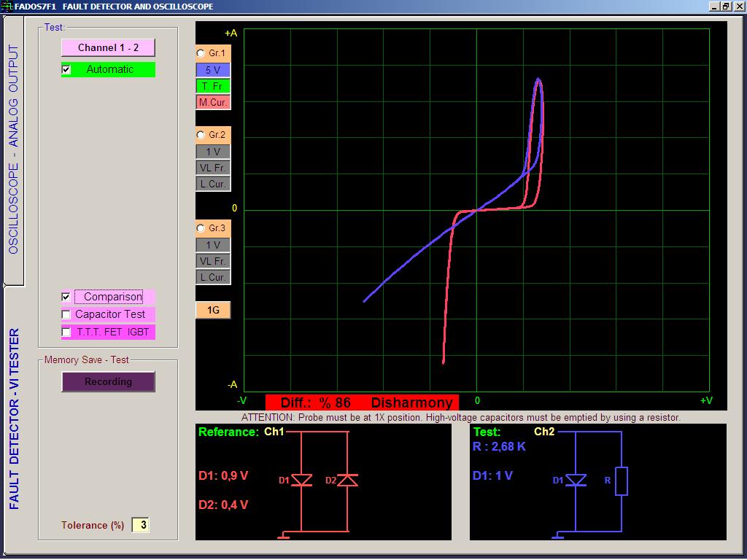Viewport: 747px width, 560px height.
Task: Disable the Automatic test mode
Action: tap(66, 69)
